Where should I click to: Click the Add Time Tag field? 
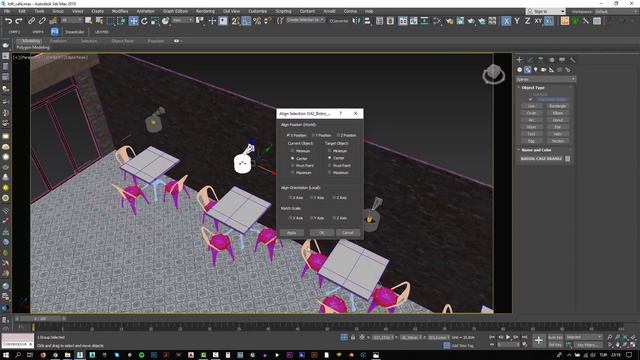coord(462,345)
